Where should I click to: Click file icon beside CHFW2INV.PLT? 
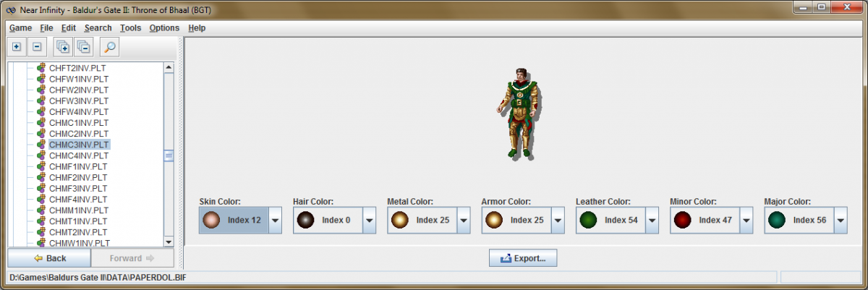tap(41, 90)
